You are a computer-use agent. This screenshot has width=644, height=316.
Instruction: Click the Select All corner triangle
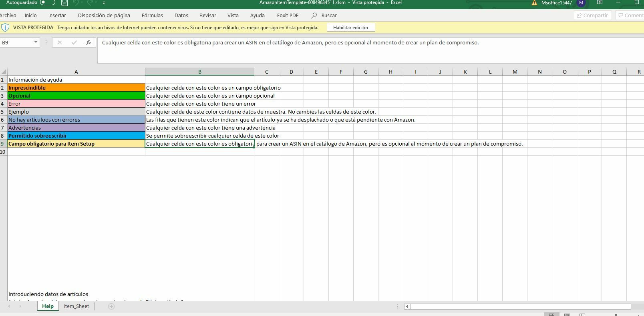pos(4,72)
